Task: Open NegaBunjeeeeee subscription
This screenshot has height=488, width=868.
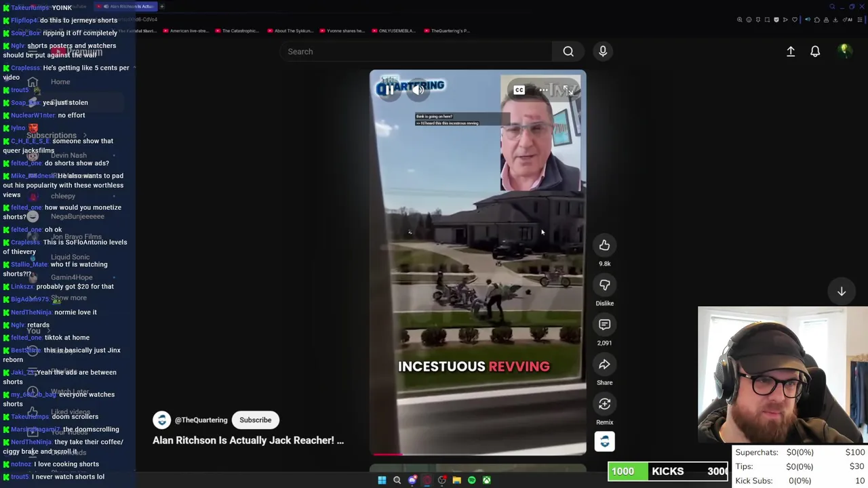Action: [77, 216]
